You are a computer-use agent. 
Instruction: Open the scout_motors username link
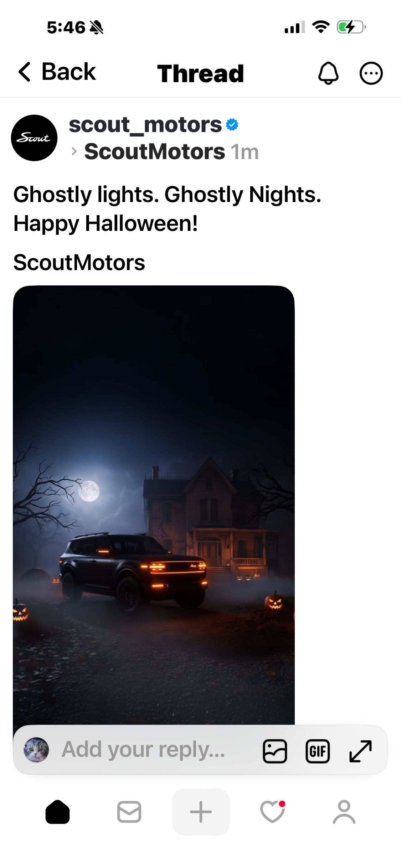145,125
